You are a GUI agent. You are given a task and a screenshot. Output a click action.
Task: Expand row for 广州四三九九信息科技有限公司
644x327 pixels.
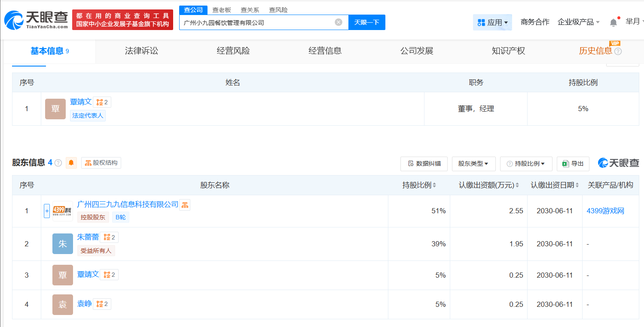pos(47,211)
